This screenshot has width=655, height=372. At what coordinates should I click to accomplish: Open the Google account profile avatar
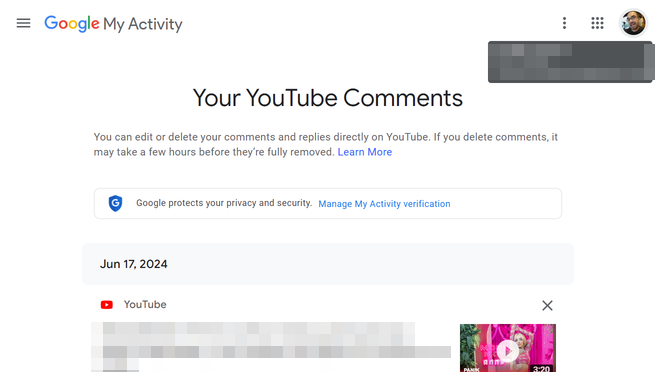click(x=633, y=23)
